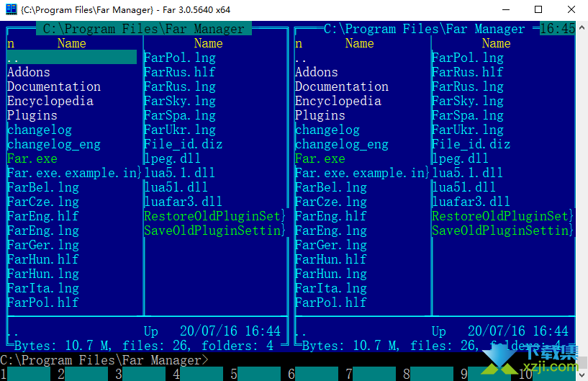This screenshot has width=588, height=381.
Task: Select the '..' entry in the left panel
Action: [72, 58]
